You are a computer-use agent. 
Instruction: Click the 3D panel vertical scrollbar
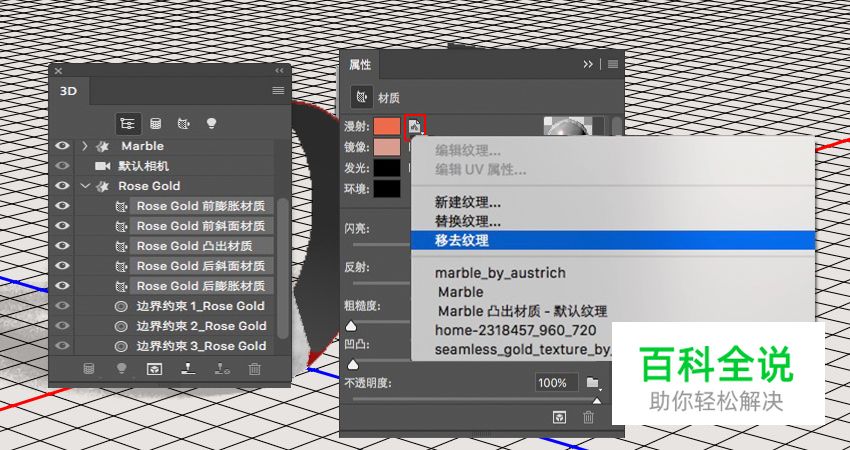click(x=282, y=268)
